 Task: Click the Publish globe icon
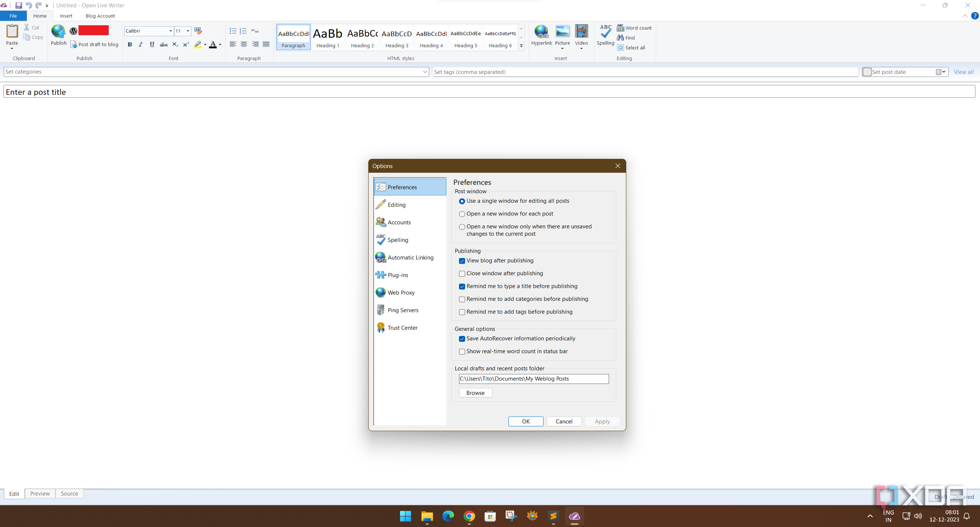point(59,31)
